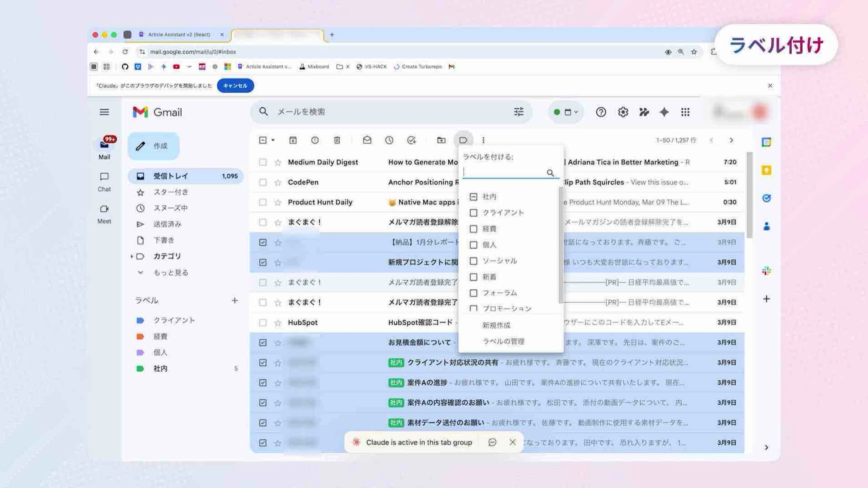868x488 pixels.
Task: Click the report spam icon
Action: click(x=315, y=140)
